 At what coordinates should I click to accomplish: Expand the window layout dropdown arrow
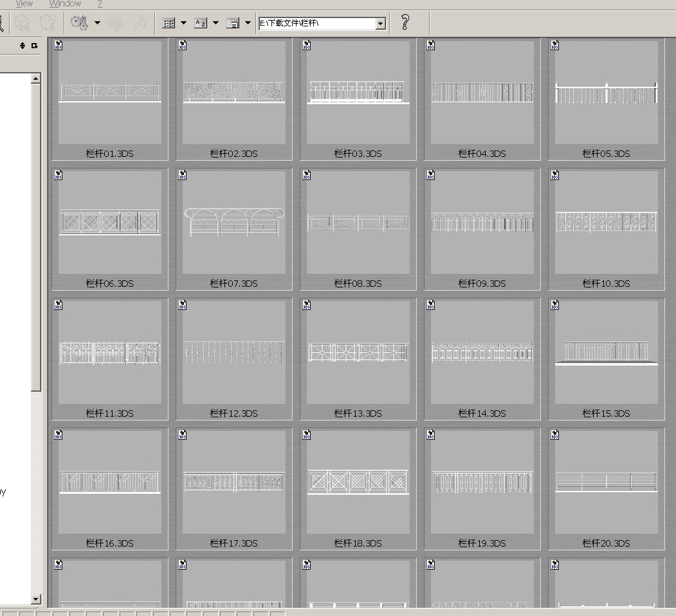tap(248, 23)
